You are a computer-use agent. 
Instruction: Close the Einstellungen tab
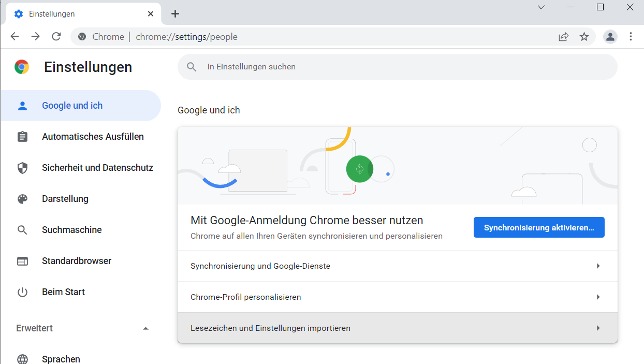point(151,14)
